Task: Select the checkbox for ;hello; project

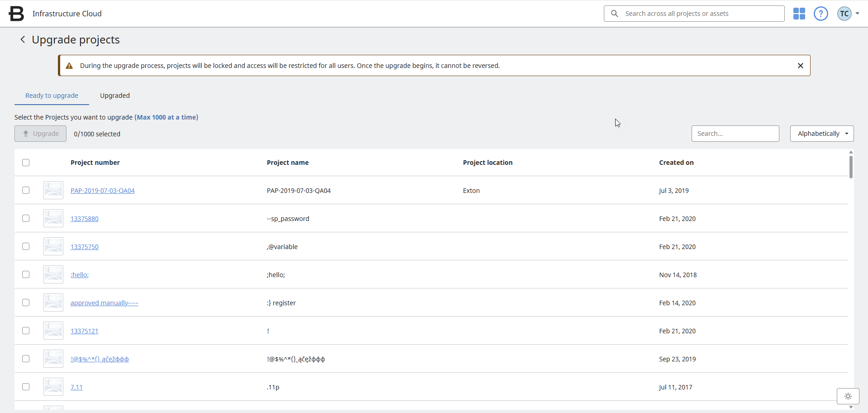Action: point(26,274)
